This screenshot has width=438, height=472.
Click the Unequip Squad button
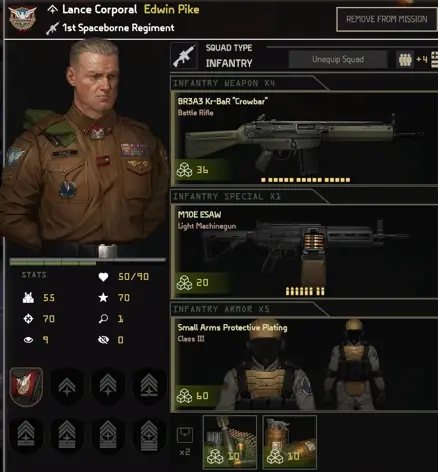point(338,59)
